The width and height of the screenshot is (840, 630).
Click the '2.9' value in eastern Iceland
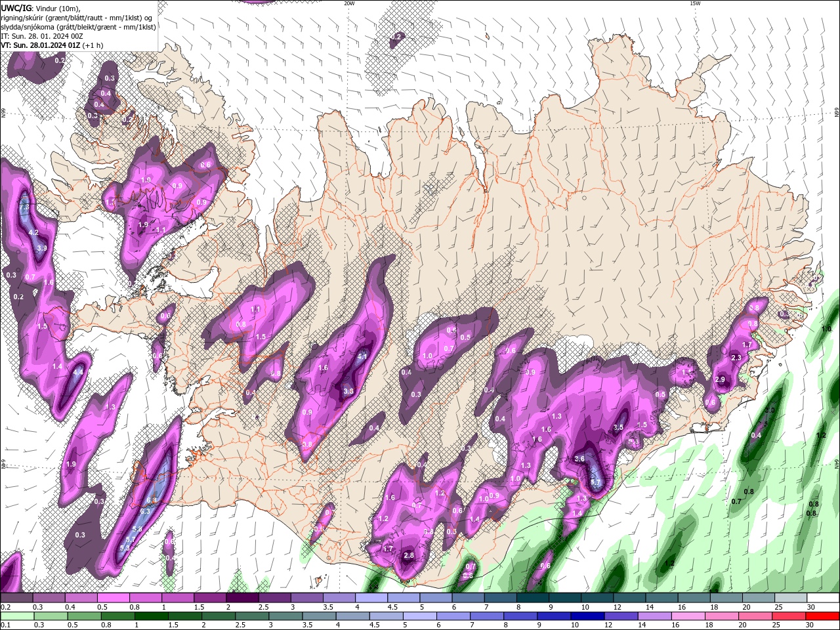720,380
